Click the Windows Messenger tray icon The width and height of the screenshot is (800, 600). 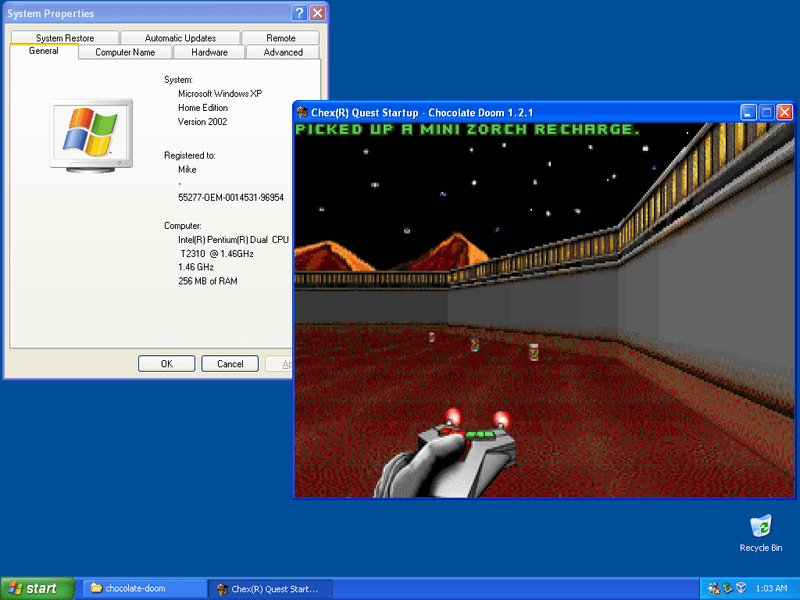pos(714,588)
